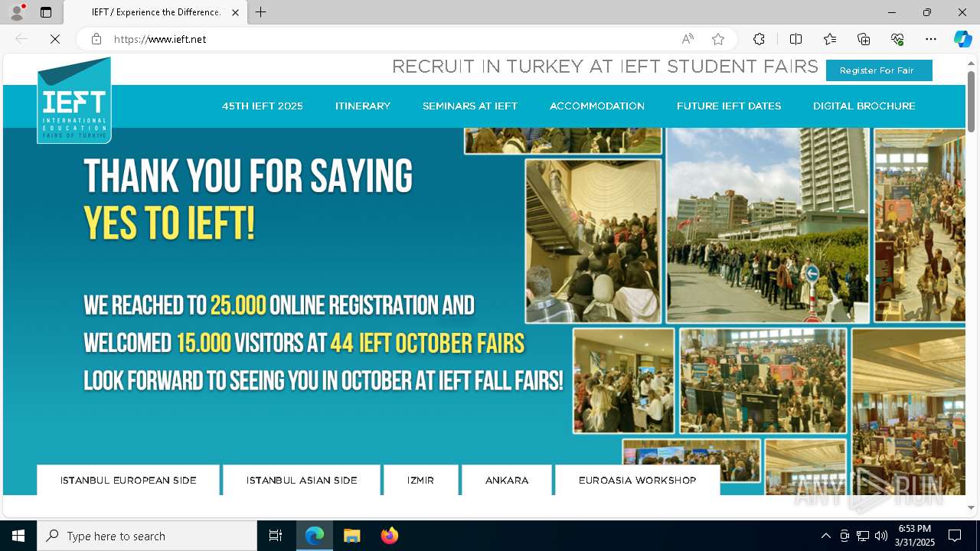
Task: Open the taskbar clock showing 6:53 PM
Action: (915, 536)
